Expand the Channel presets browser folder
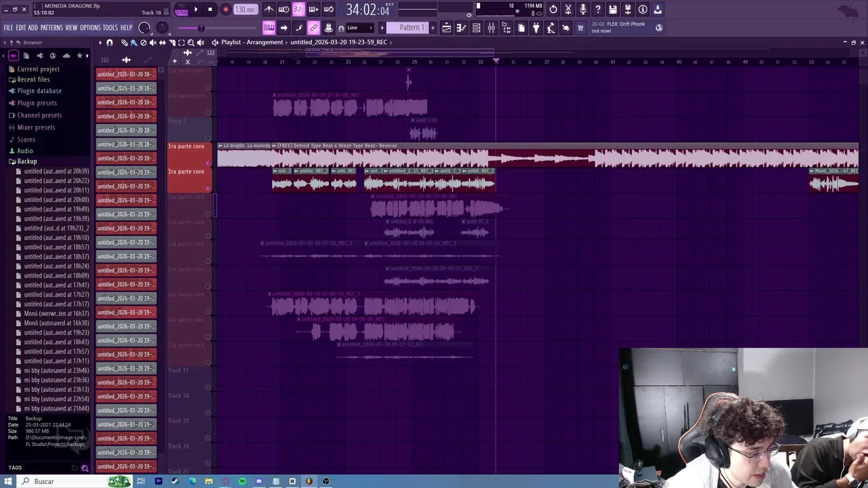This screenshot has height=488, width=868. pyautogui.click(x=39, y=115)
